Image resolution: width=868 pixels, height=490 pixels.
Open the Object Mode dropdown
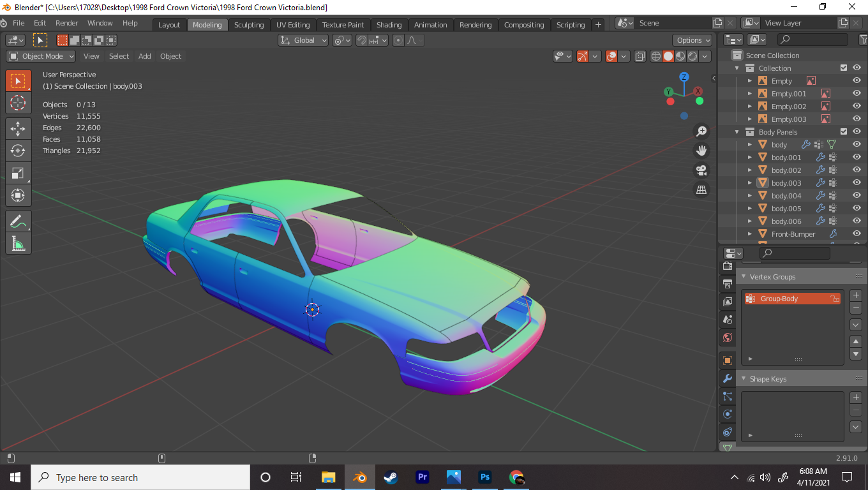pyautogui.click(x=41, y=56)
